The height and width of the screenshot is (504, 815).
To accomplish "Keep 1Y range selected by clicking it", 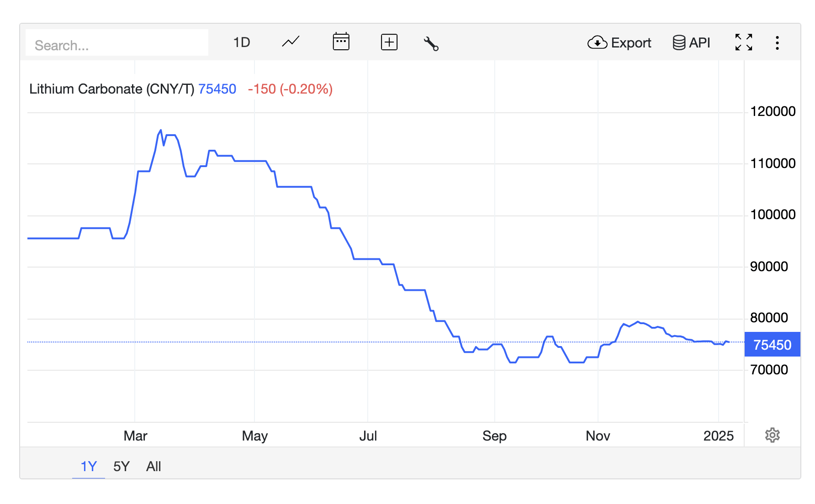I will 89,466.
